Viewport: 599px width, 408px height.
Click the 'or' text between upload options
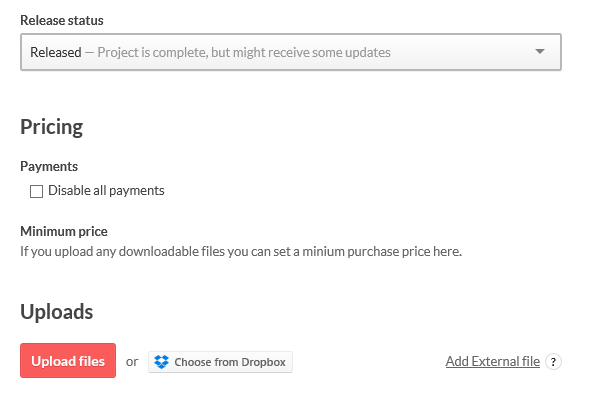[x=132, y=362]
